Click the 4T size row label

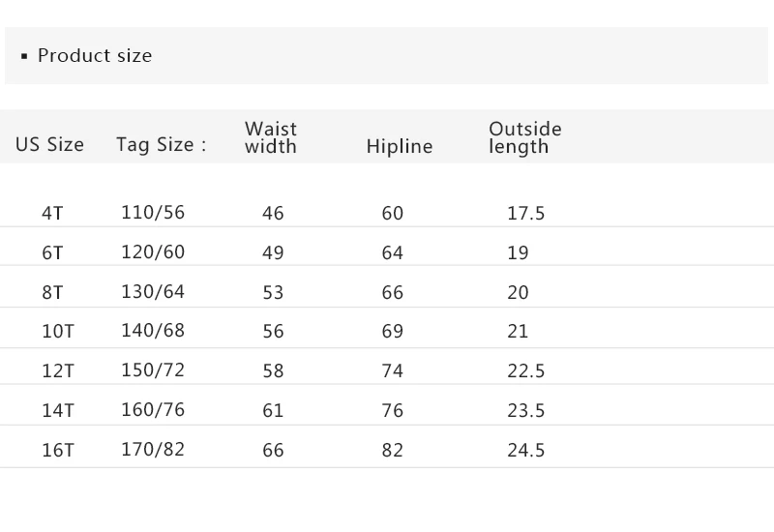52,213
